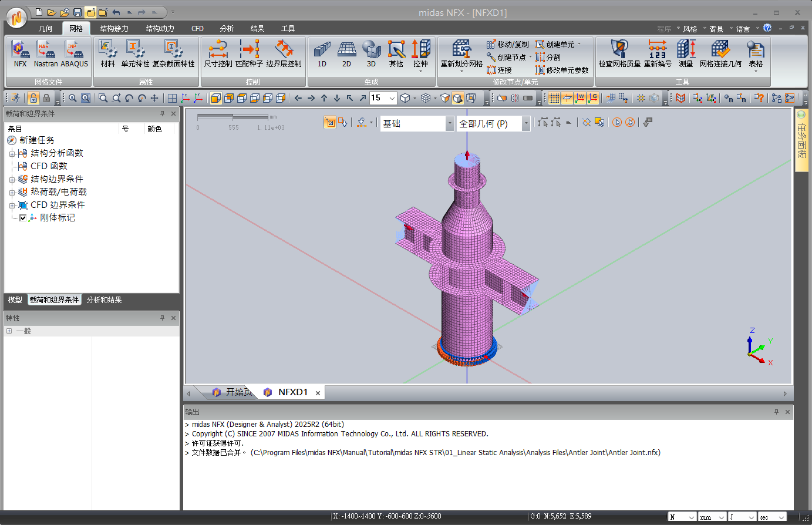Open the mm length unit dropdown
The image size is (812, 525).
click(x=722, y=517)
